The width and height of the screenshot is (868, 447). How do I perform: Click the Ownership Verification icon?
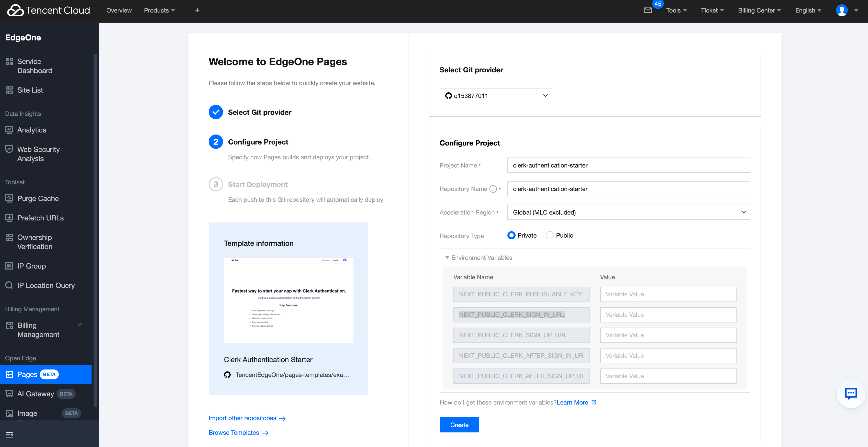pyautogui.click(x=9, y=237)
